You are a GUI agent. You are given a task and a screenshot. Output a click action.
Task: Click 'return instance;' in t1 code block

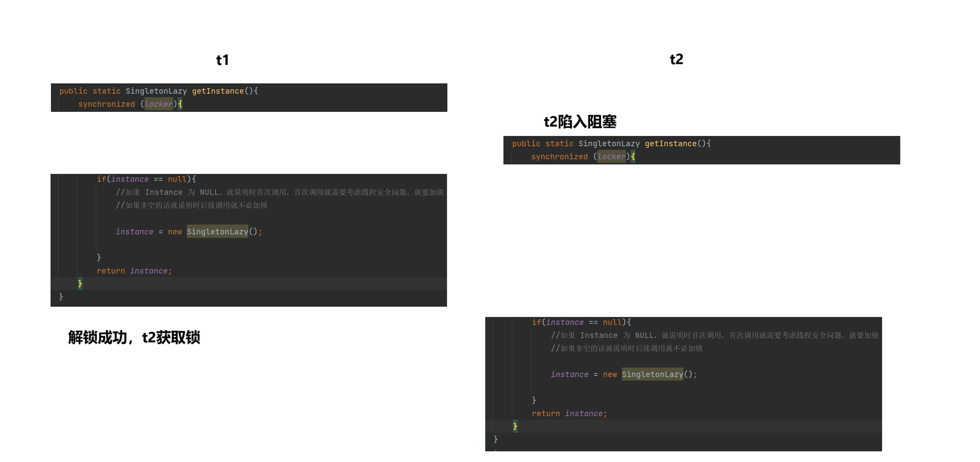pos(134,271)
